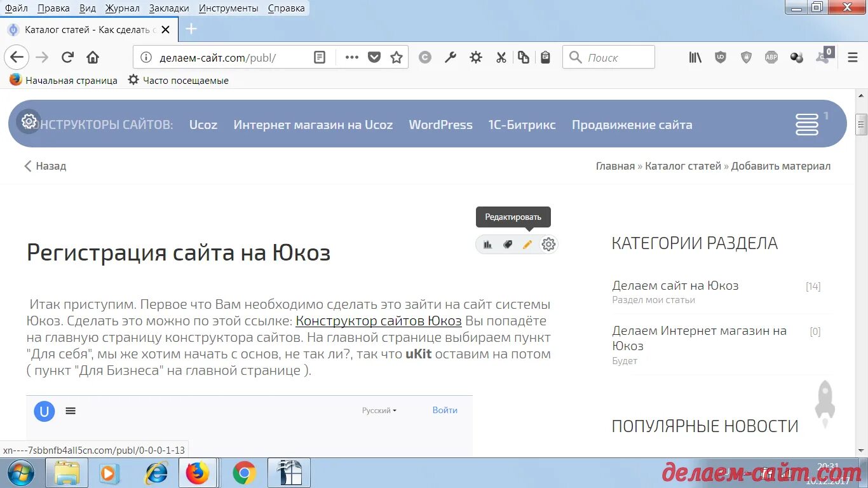Click the paste clipboard icon
The width and height of the screenshot is (868, 488).
(545, 58)
